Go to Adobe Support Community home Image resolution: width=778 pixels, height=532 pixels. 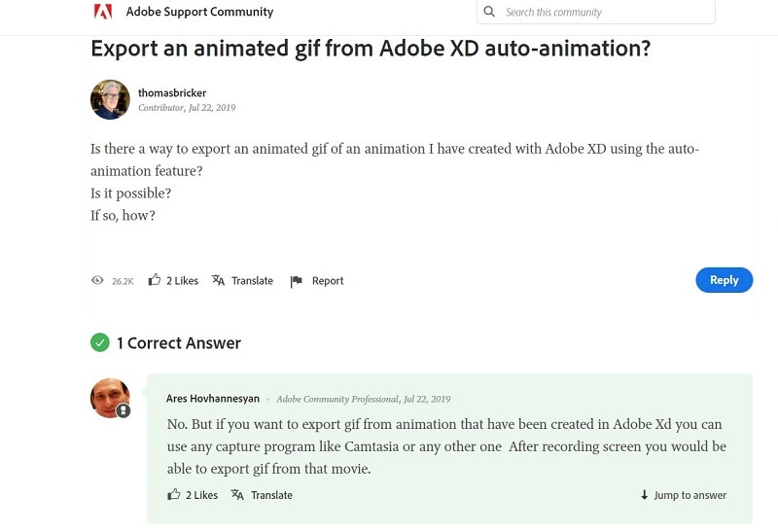[x=199, y=12]
